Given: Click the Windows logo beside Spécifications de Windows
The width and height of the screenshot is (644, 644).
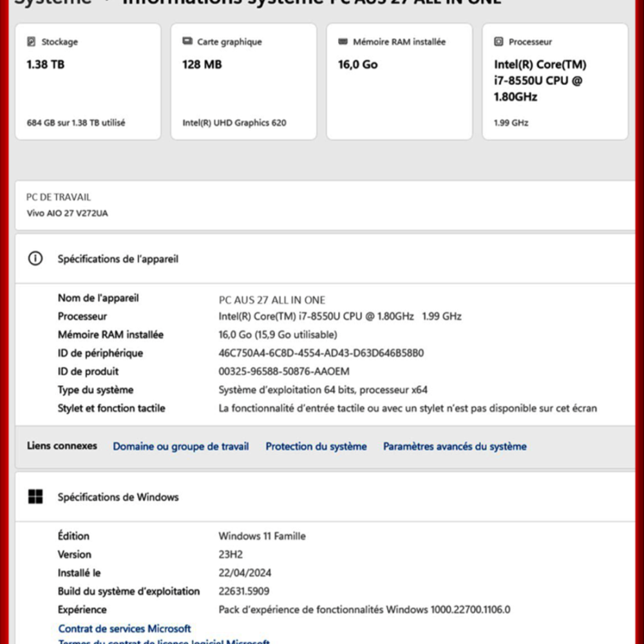Looking at the screenshot, I should click(x=35, y=497).
